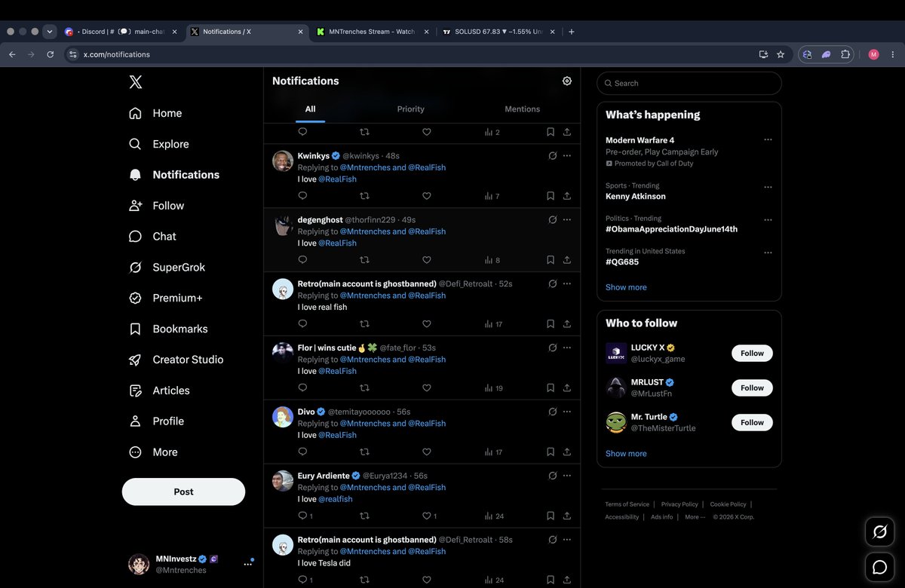
Task: Open Articles from sidebar
Action: tap(159, 390)
